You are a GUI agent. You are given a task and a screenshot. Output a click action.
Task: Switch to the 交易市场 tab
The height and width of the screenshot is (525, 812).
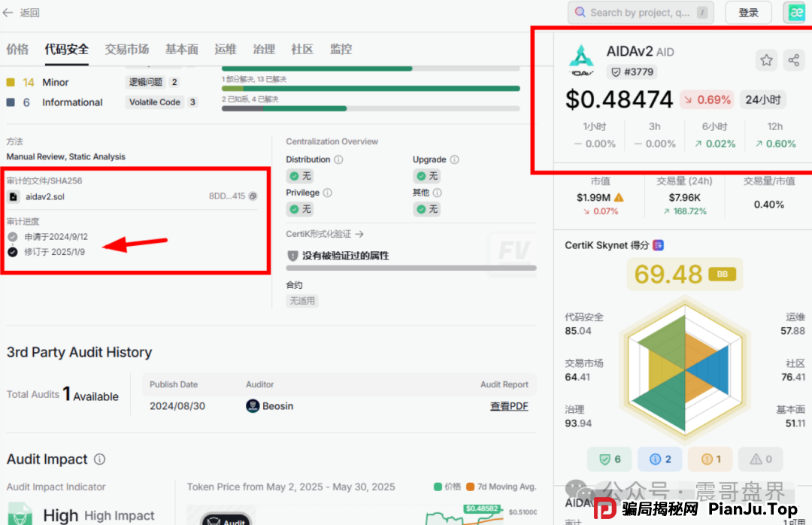pos(126,49)
